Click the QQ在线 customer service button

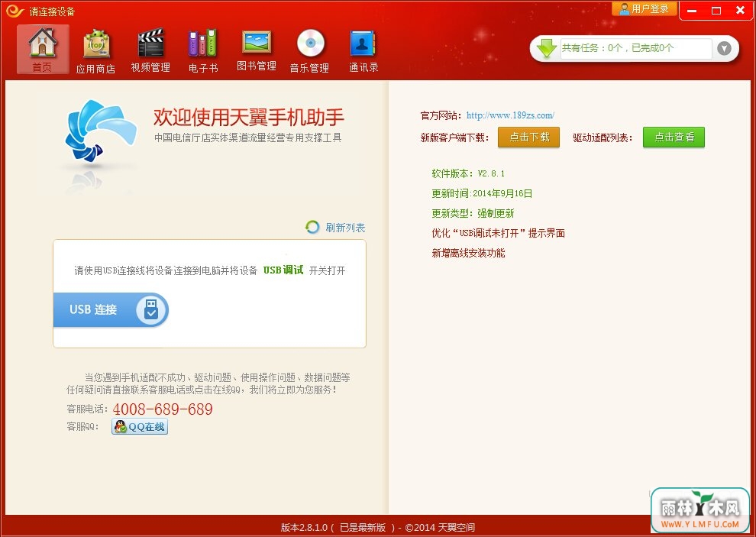tap(140, 426)
